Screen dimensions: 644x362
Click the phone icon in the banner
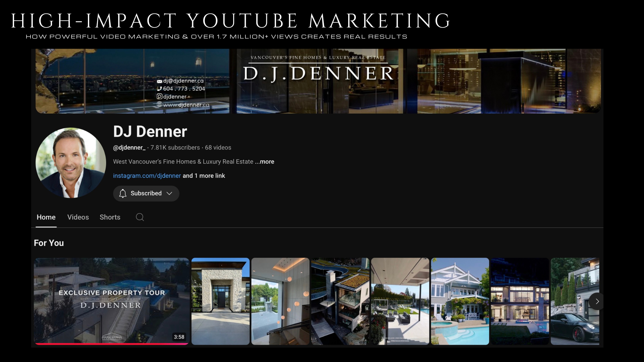click(159, 89)
